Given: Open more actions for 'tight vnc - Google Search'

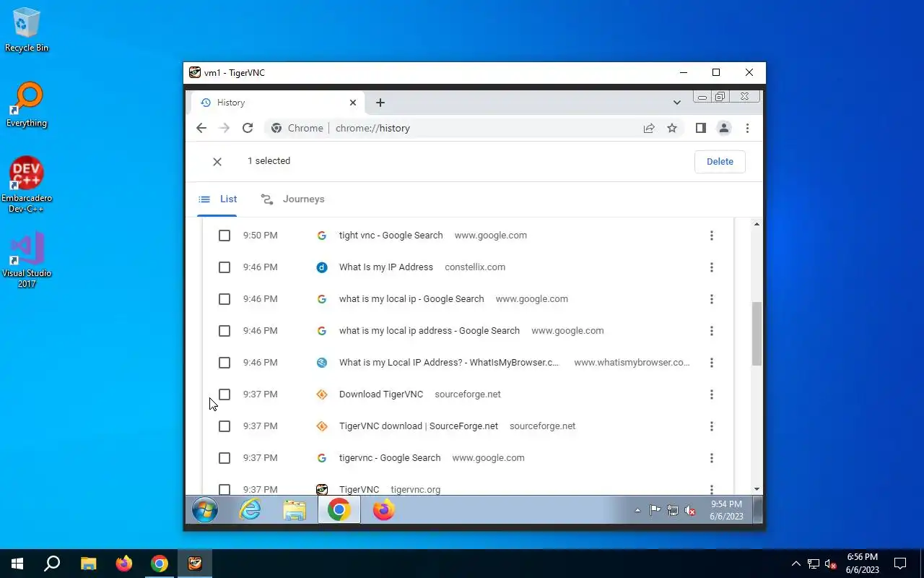Looking at the screenshot, I should tap(712, 236).
